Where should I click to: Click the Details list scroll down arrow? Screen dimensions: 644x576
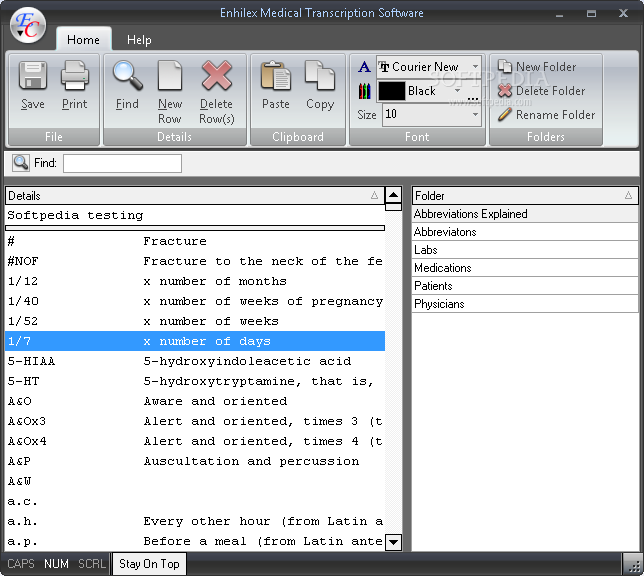393,542
